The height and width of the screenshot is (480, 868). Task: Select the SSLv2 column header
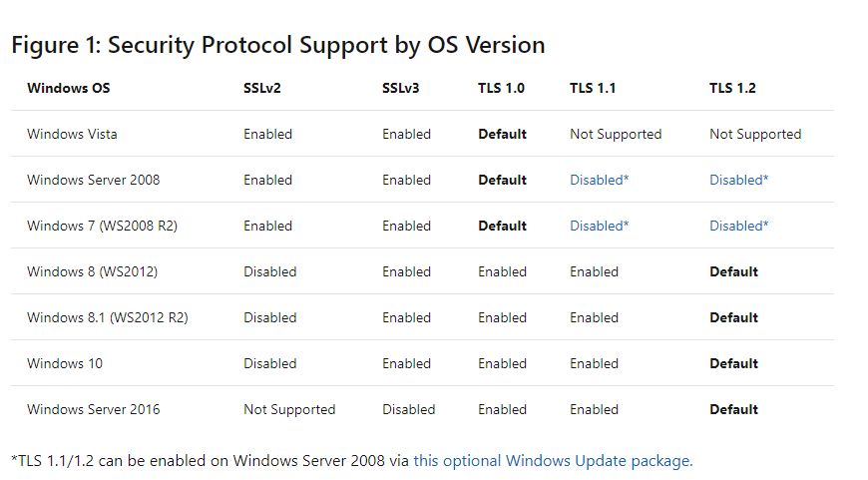pos(261,88)
